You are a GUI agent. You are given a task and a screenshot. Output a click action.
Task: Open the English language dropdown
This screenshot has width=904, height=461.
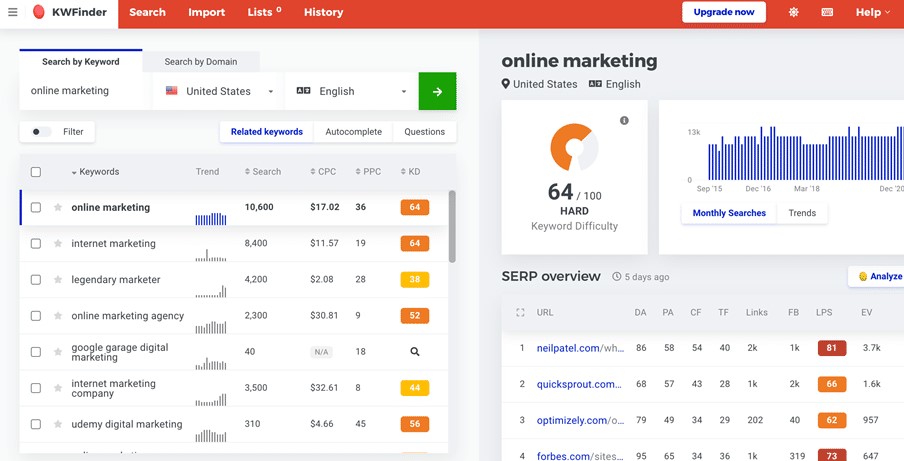click(352, 91)
